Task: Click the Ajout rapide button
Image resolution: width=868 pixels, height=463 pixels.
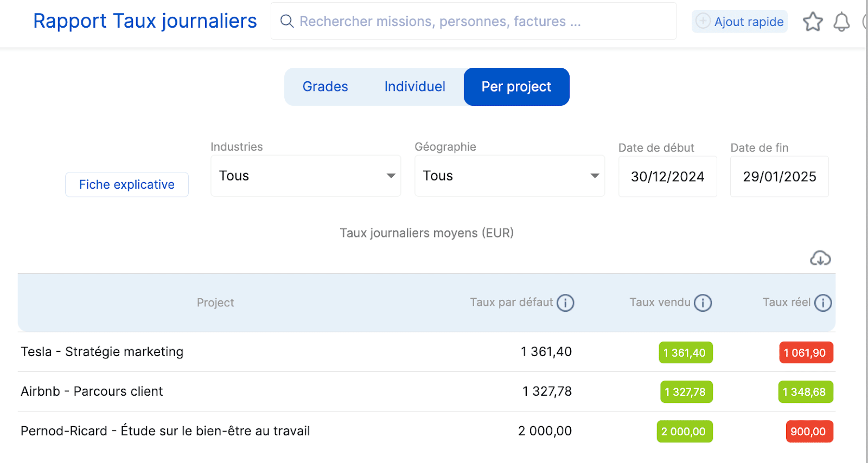Action: 739,22
